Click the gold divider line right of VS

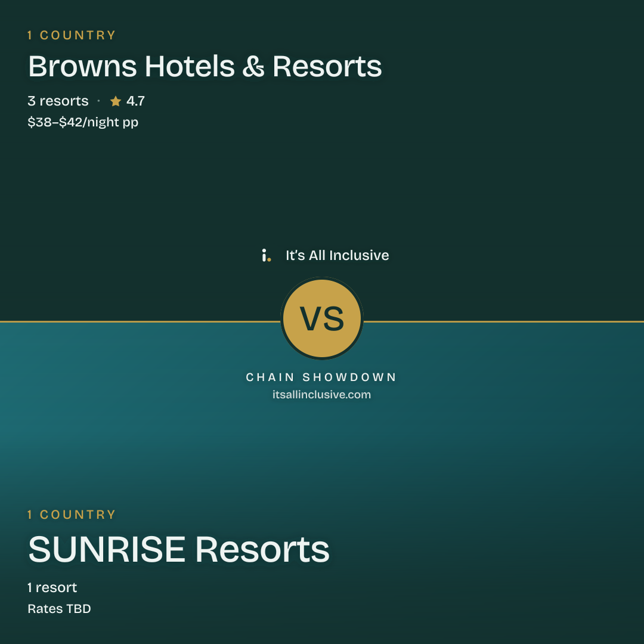click(503, 321)
